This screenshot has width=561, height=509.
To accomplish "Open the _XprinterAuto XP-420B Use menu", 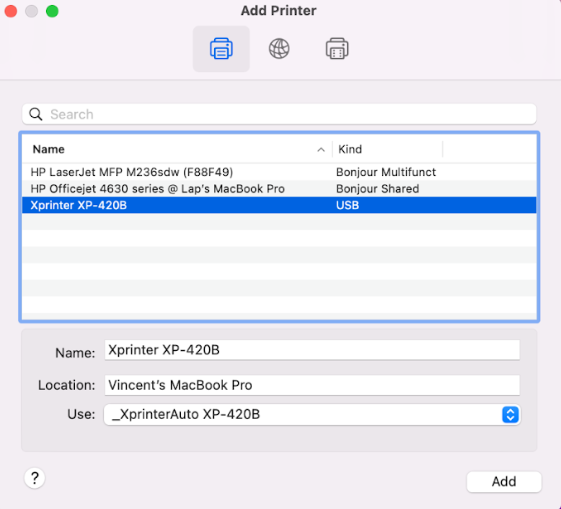I will tap(312, 415).
